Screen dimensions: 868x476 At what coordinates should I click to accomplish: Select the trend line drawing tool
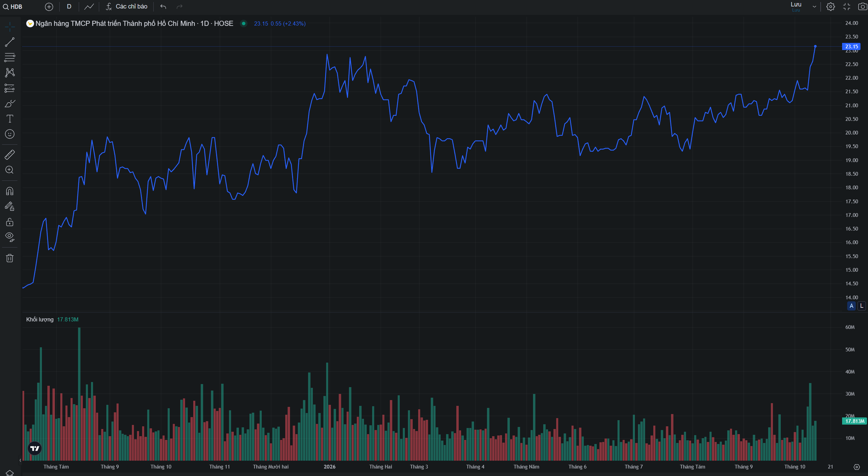pyautogui.click(x=10, y=42)
